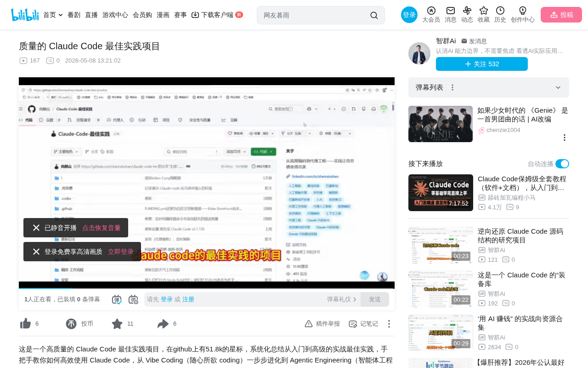Follow uploader via 关注 532 button
The height and width of the screenshot is (368, 588).
tap(482, 64)
